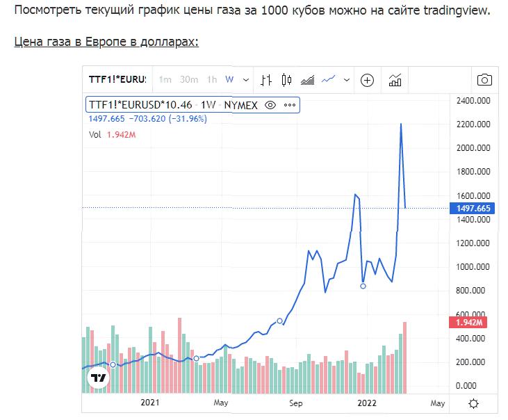
Task: Expand the time interval dropdown chevron
Action: coord(246,80)
